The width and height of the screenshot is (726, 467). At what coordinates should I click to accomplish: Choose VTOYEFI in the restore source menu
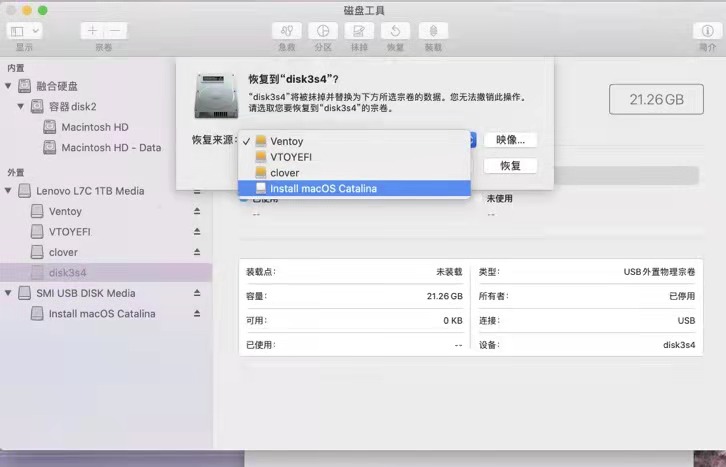tap(354, 157)
